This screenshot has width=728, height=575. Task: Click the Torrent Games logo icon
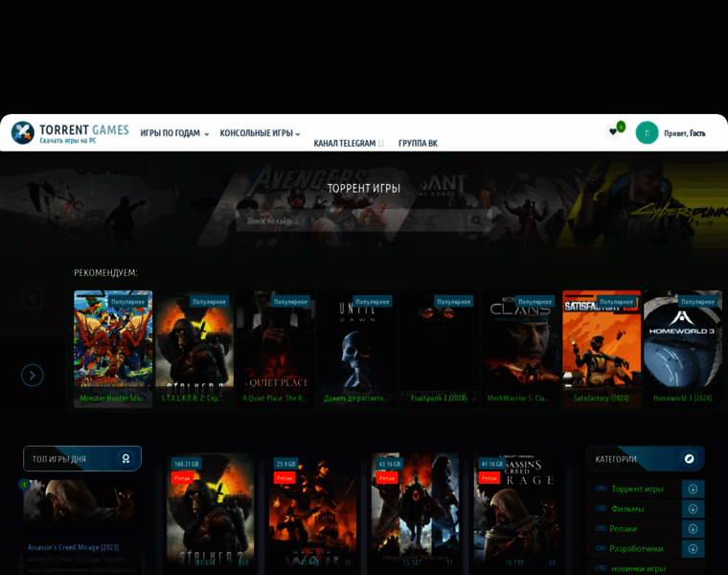click(23, 132)
